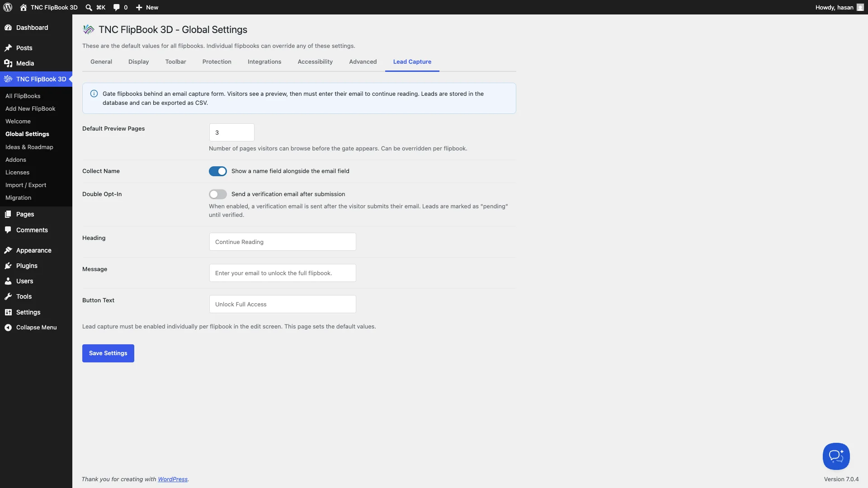
Task: Open the Addons submenu item
Action: point(16,160)
